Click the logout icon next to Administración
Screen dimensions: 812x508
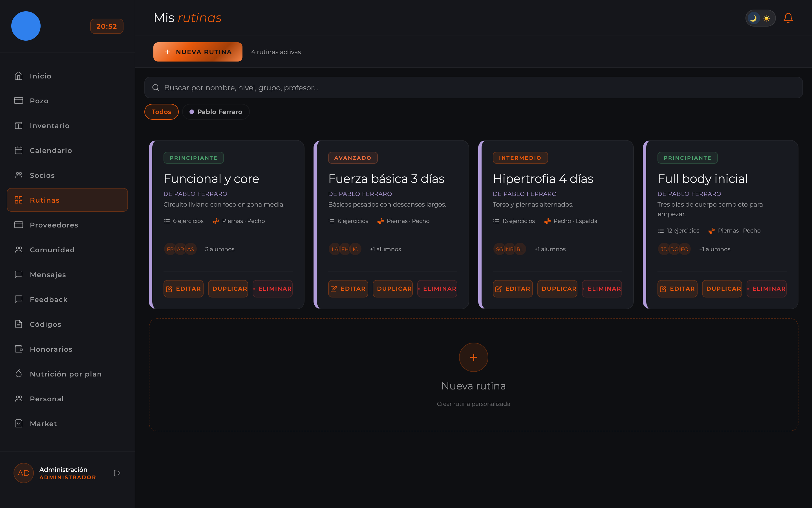(117, 473)
